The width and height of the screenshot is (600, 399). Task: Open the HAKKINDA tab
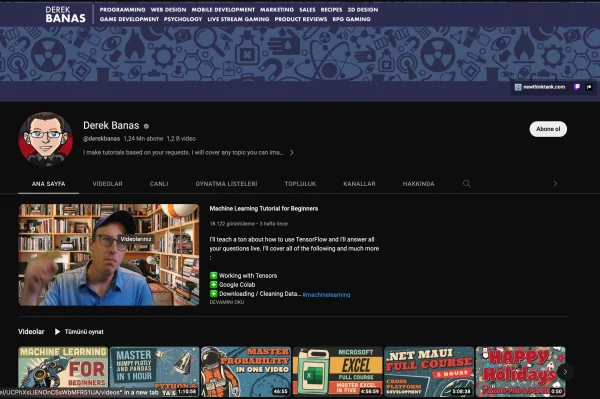click(418, 184)
